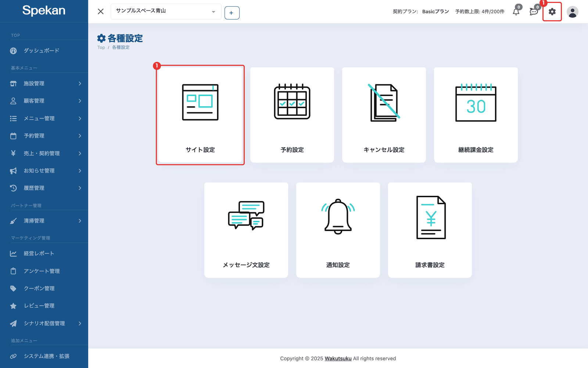Open the 予約設定 calendar card
This screenshot has height=368, width=588.
(x=292, y=115)
